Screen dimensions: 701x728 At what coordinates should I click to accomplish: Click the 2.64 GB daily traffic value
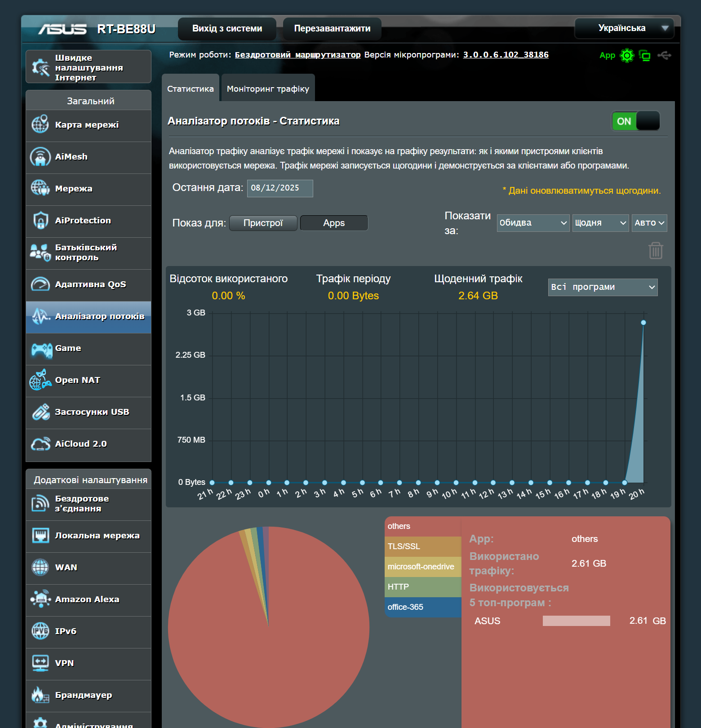[x=478, y=296]
